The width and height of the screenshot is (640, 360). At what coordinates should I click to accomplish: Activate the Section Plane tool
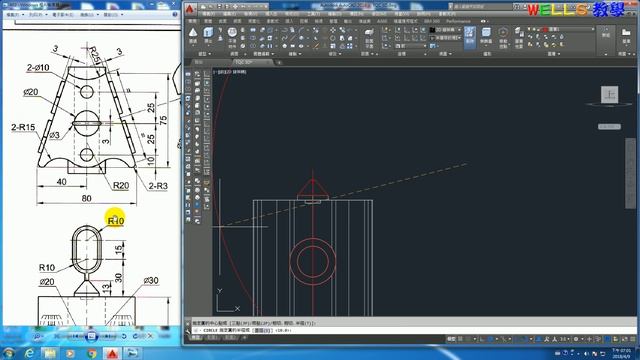[x=369, y=38]
